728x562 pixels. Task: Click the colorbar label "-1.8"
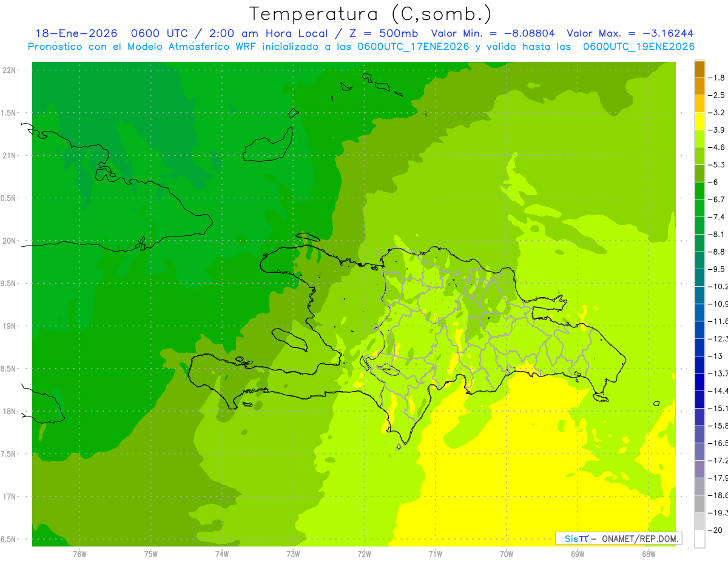tap(717, 78)
